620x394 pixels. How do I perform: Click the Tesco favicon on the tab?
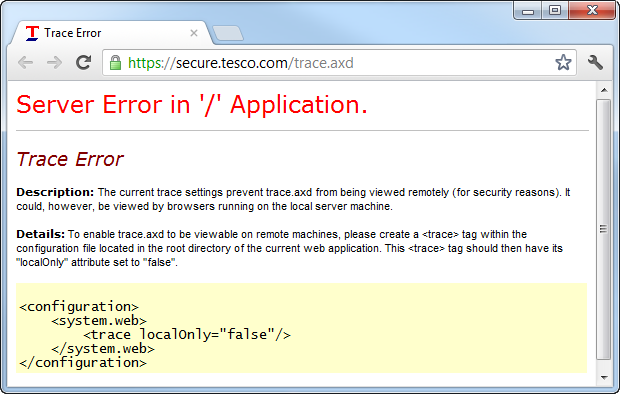pyautogui.click(x=32, y=33)
